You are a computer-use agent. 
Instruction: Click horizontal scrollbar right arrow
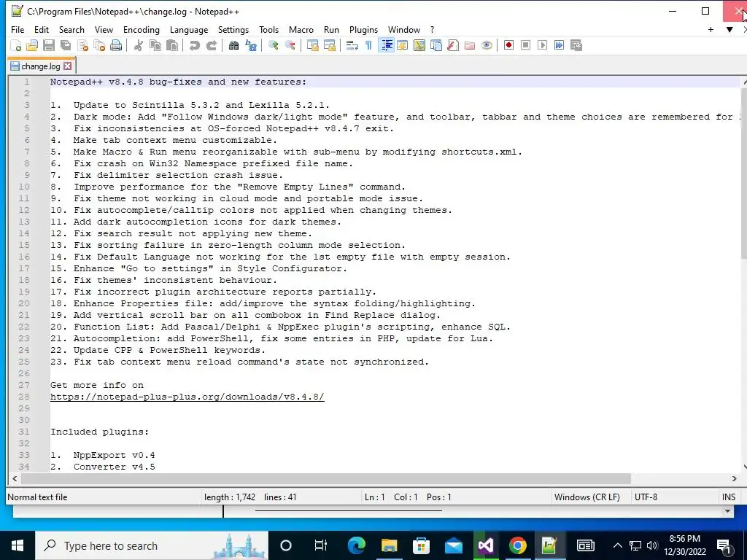pos(734,478)
